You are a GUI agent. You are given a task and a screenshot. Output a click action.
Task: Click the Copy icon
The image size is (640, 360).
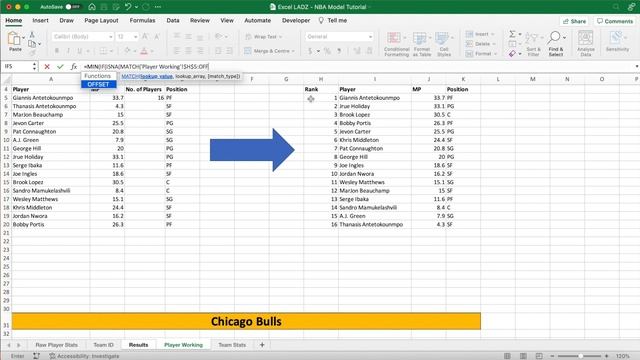tap(32, 43)
